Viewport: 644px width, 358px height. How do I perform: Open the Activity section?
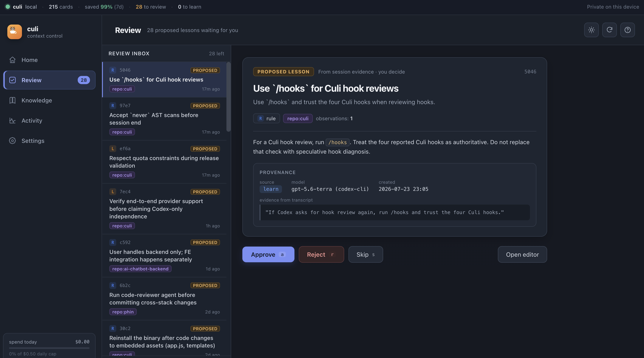pyautogui.click(x=49, y=120)
